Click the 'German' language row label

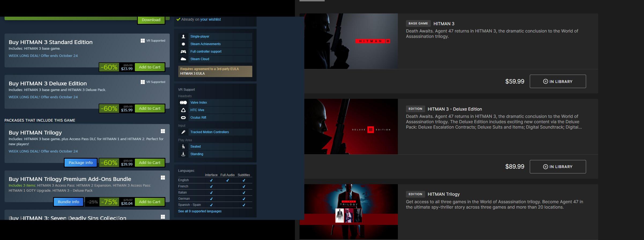(x=184, y=199)
